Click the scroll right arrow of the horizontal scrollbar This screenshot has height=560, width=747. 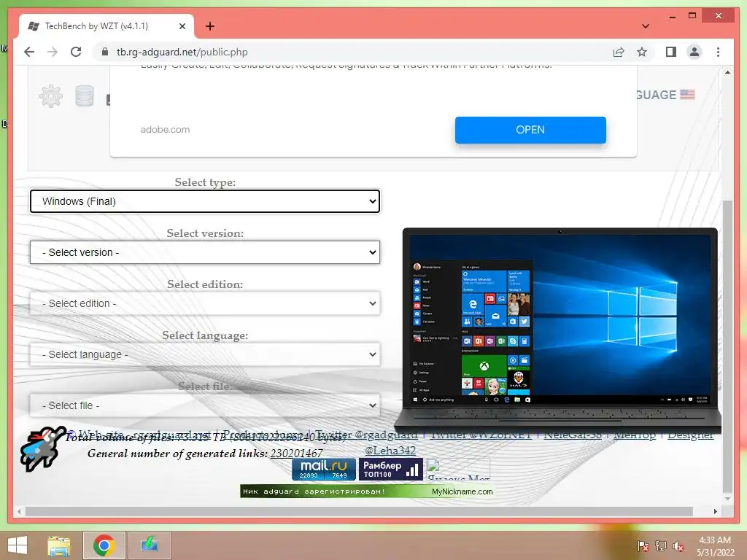[x=715, y=511]
